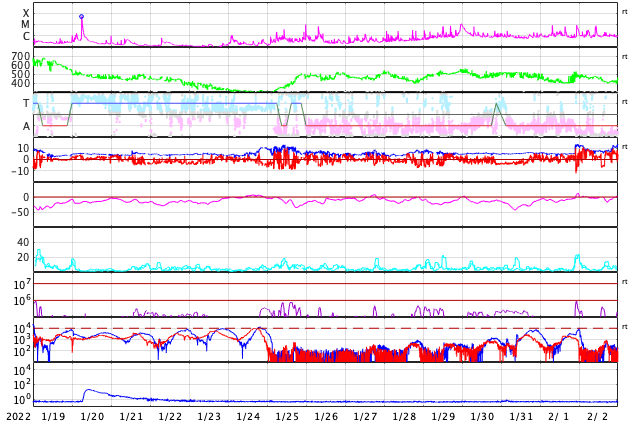The width and height of the screenshot is (634, 424).
Task: Click the C flare class label
Action: point(26,37)
